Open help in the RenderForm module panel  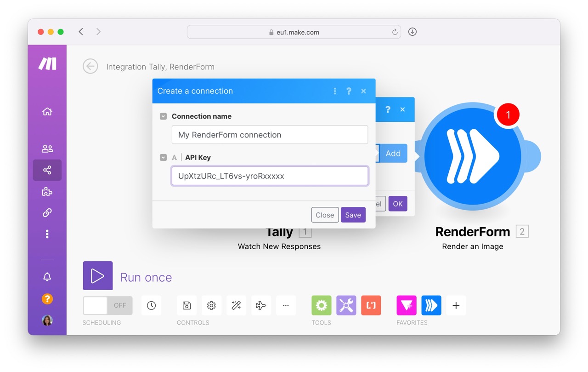pos(388,109)
